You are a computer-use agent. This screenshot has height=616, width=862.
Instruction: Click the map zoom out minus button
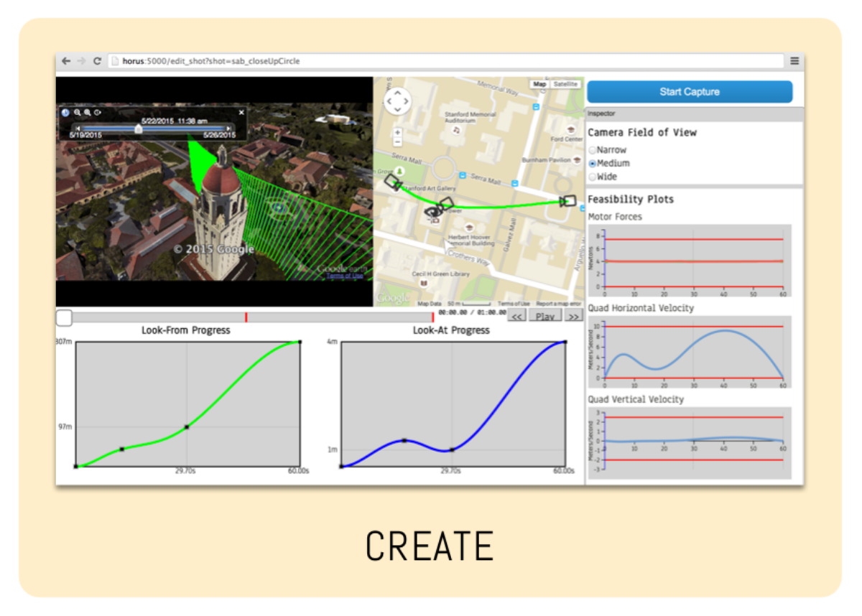click(x=398, y=142)
